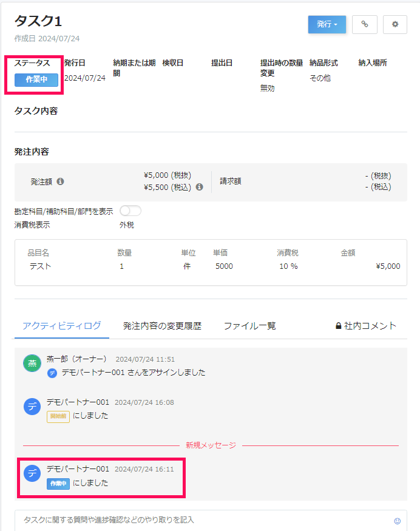Open the 発注内容の変更履歴 tab
The image size is (420, 531).
(162, 326)
